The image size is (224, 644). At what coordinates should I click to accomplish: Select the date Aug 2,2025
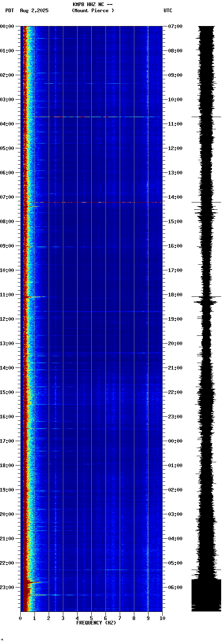pyautogui.click(x=34, y=11)
